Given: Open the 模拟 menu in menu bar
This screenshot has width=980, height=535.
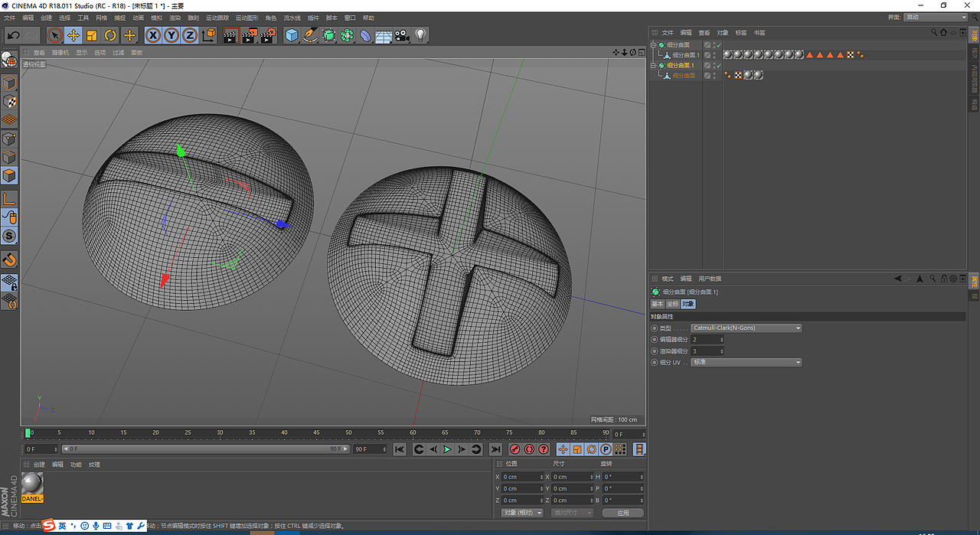Looking at the screenshot, I should [156, 18].
